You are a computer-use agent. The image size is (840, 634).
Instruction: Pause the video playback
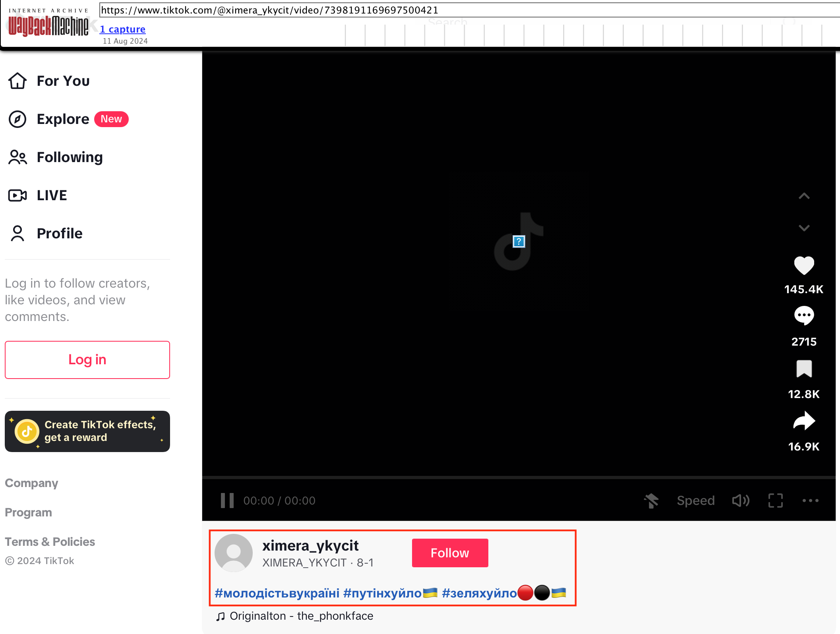point(227,501)
